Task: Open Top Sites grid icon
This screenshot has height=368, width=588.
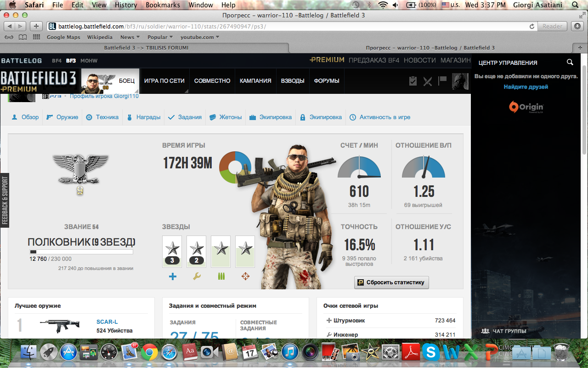Action: pos(36,37)
